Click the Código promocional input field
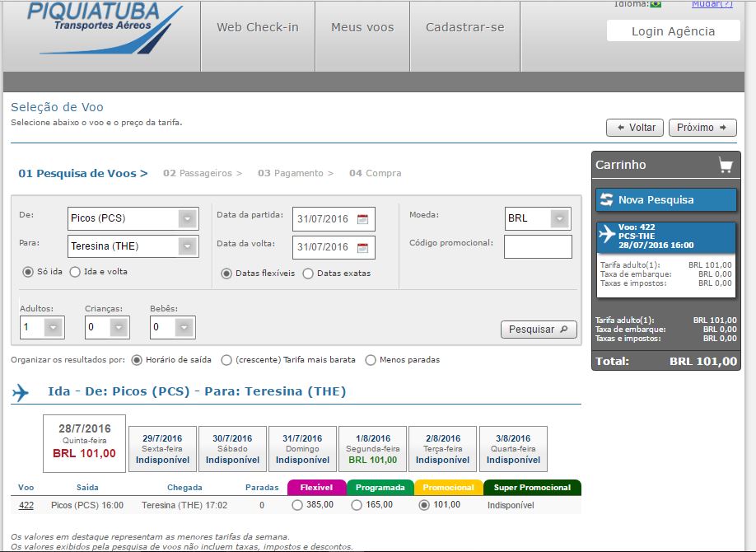The image size is (756, 552). coord(537,246)
